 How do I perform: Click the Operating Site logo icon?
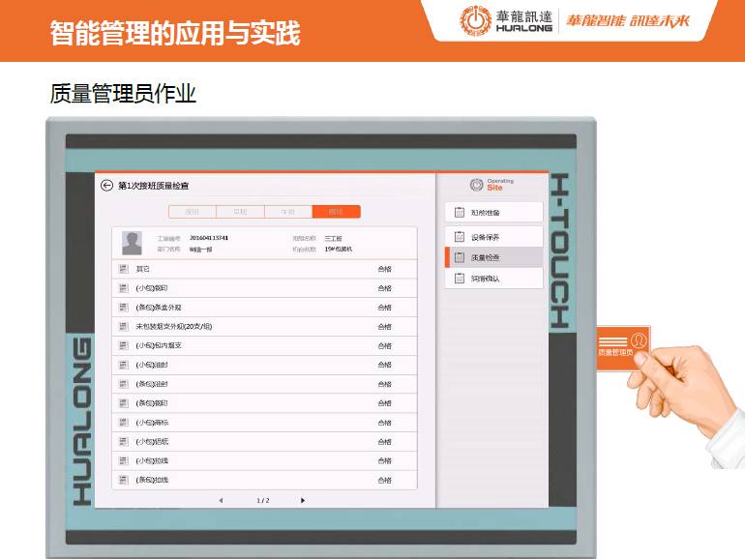[x=475, y=185]
